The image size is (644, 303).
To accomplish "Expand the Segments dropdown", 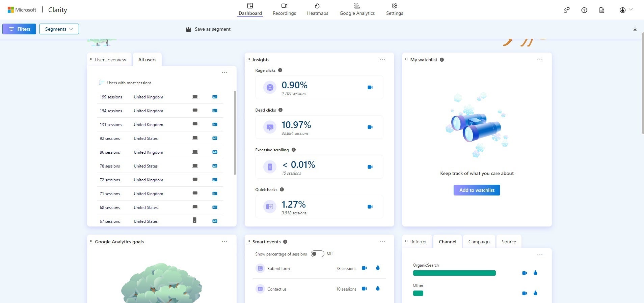I will [59, 29].
